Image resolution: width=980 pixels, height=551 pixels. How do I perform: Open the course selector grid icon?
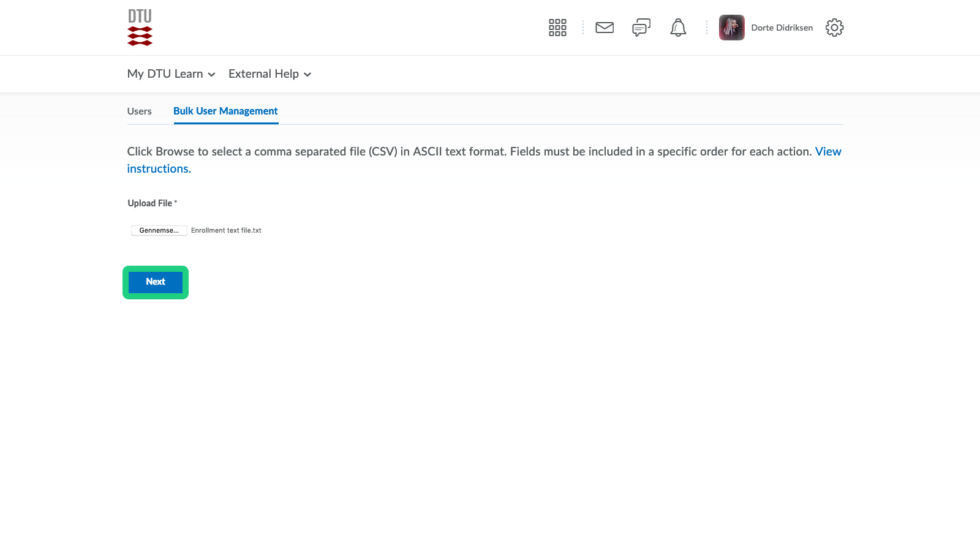[x=557, y=28]
